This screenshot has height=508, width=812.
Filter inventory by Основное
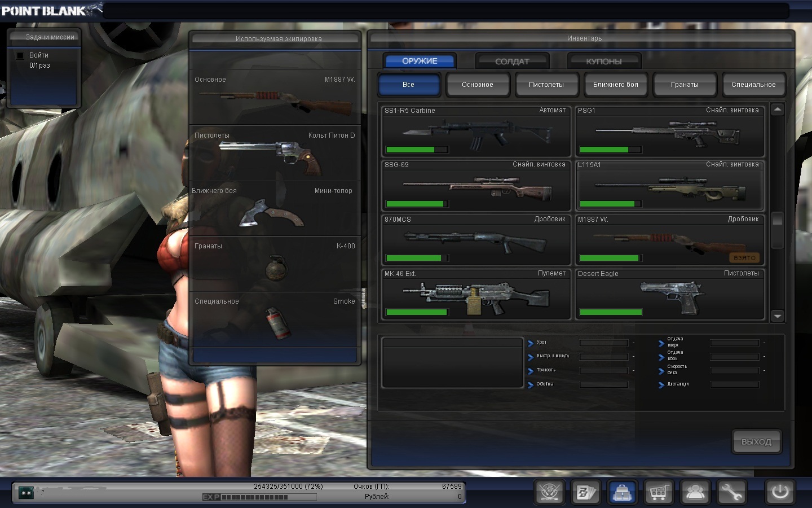point(478,85)
